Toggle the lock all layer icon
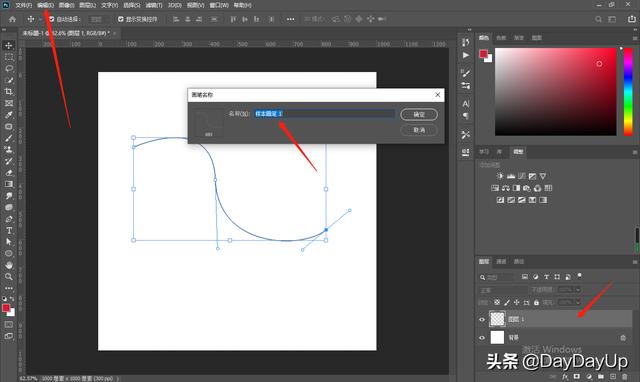The width and height of the screenshot is (640, 382). (536, 302)
